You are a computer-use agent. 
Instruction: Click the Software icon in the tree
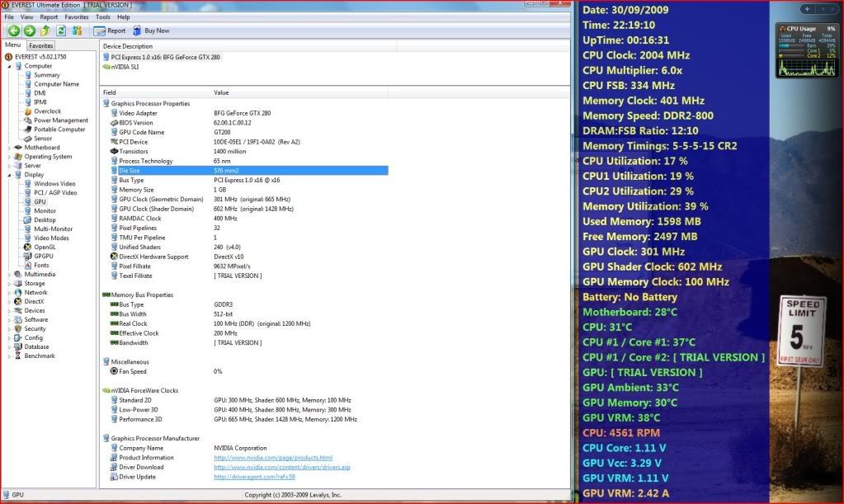(18, 319)
